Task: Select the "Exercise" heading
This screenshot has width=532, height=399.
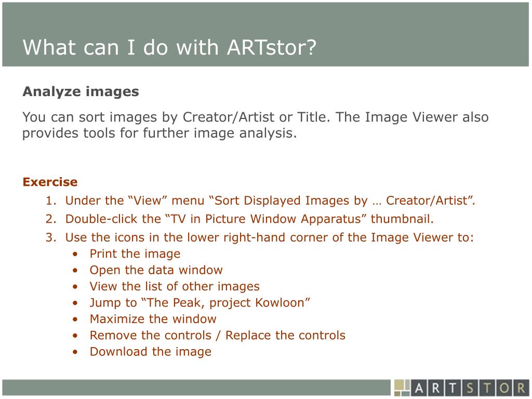Action: point(50,182)
